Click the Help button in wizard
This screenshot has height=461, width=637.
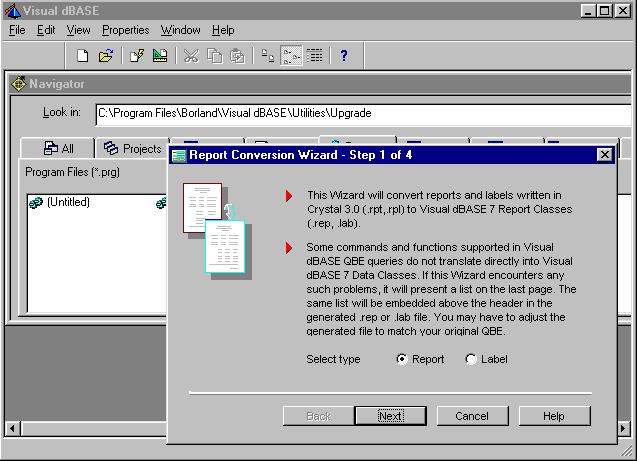coord(554,416)
